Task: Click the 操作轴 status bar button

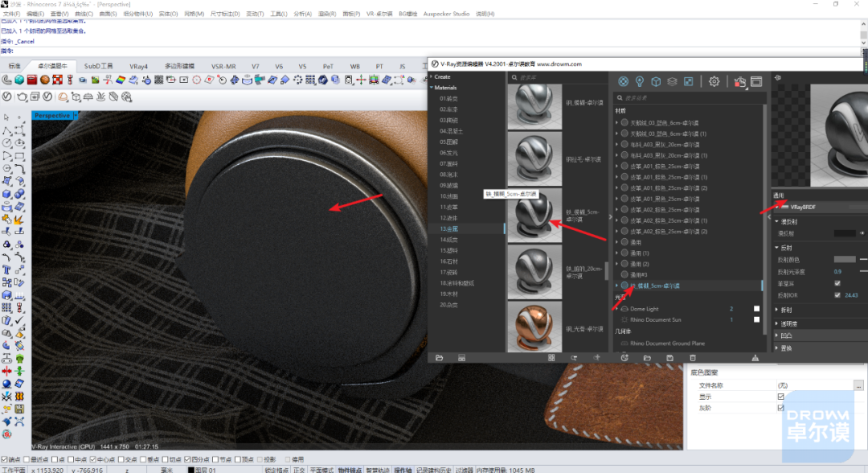Action: tap(403, 470)
